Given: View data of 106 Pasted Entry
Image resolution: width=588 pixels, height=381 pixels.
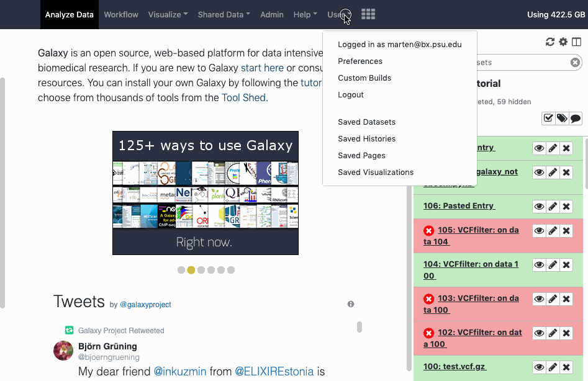Looking at the screenshot, I should click(539, 207).
